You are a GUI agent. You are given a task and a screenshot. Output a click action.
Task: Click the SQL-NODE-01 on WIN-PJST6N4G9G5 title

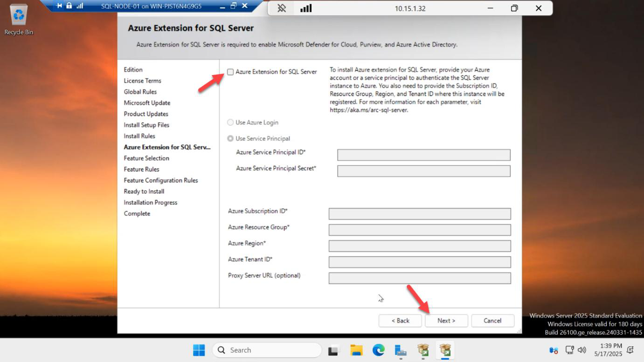[152, 7]
